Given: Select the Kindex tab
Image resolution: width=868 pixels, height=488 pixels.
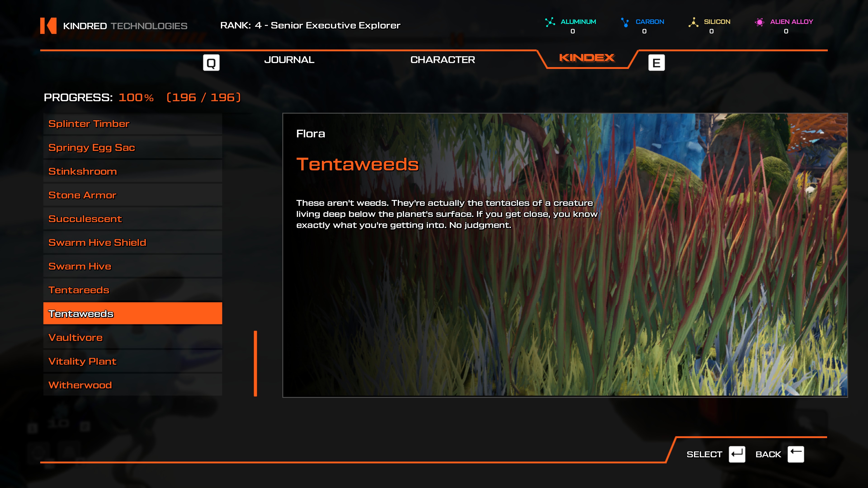Looking at the screenshot, I should point(587,58).
